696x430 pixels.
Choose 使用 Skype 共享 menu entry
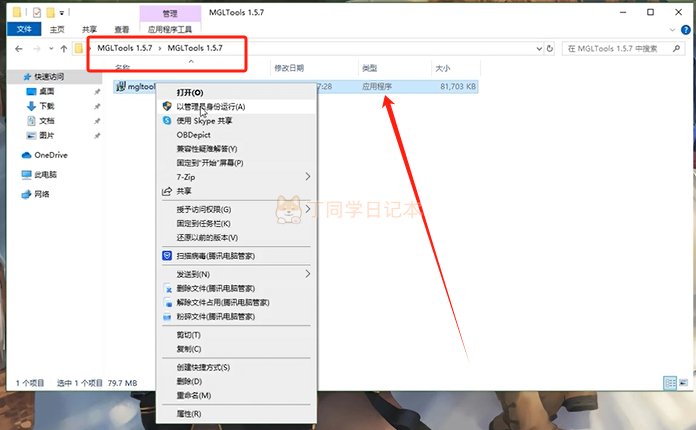point(237,121)
